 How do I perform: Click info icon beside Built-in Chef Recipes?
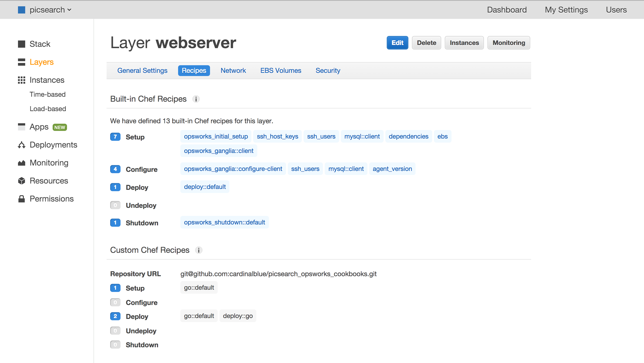click(x=196, y=99)
